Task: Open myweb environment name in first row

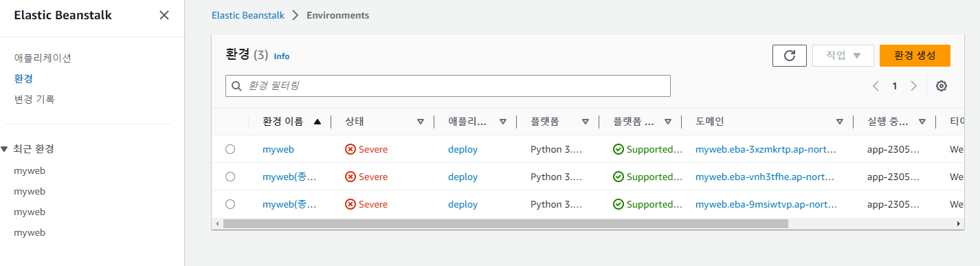Action: point(278,149)
